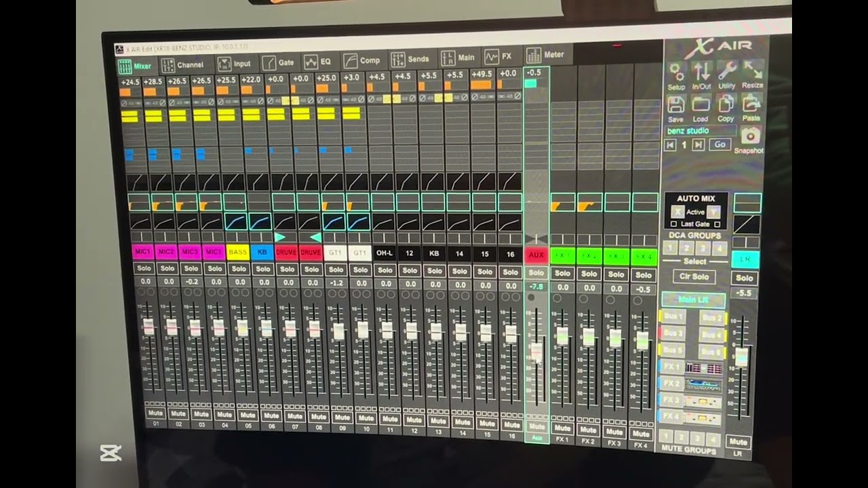Screen dimensions: 868x488
Task: Go to previous snapshot with skip-back icon
Action: [x=670, y=145]
